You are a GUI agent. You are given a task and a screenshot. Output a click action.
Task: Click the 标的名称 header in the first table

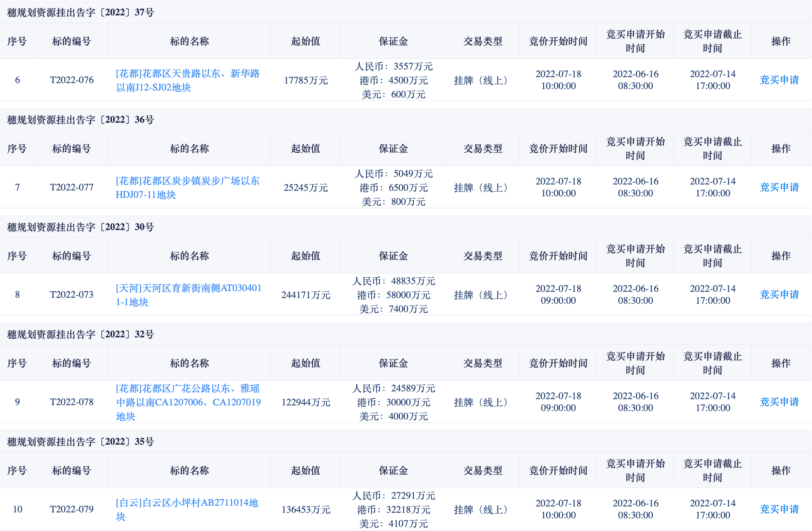[189, 41]
